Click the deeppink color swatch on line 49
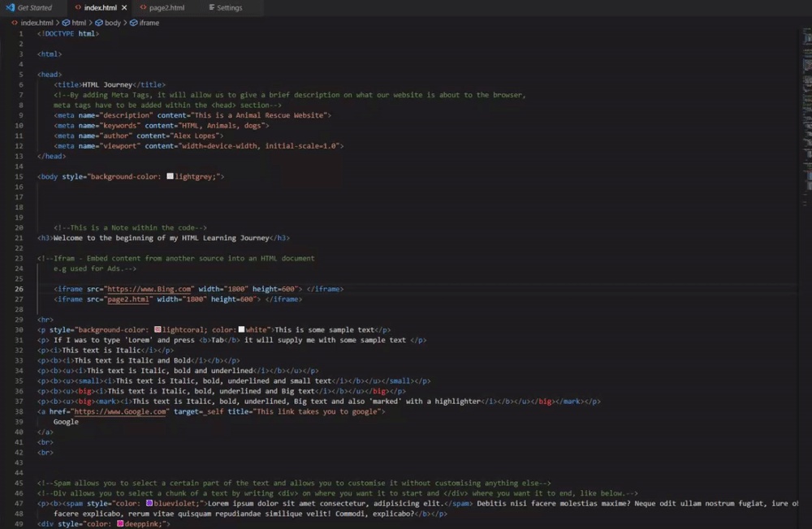This screenshot has height=529, width=812. click(120, 524)
